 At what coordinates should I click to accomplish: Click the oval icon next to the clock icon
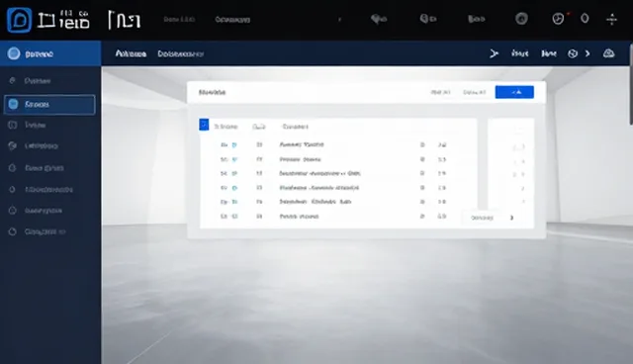pyautogui.click(x=585, y=18)
